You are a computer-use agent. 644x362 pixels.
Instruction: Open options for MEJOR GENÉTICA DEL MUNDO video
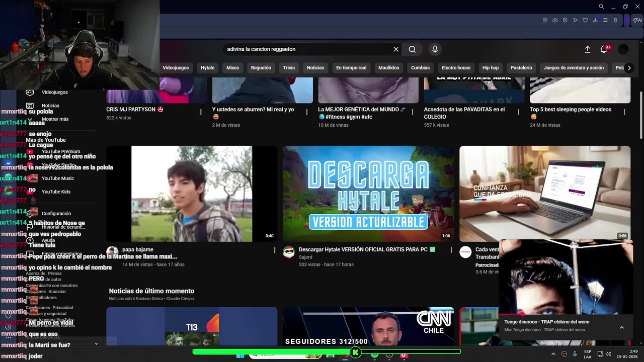pos(413,112)
